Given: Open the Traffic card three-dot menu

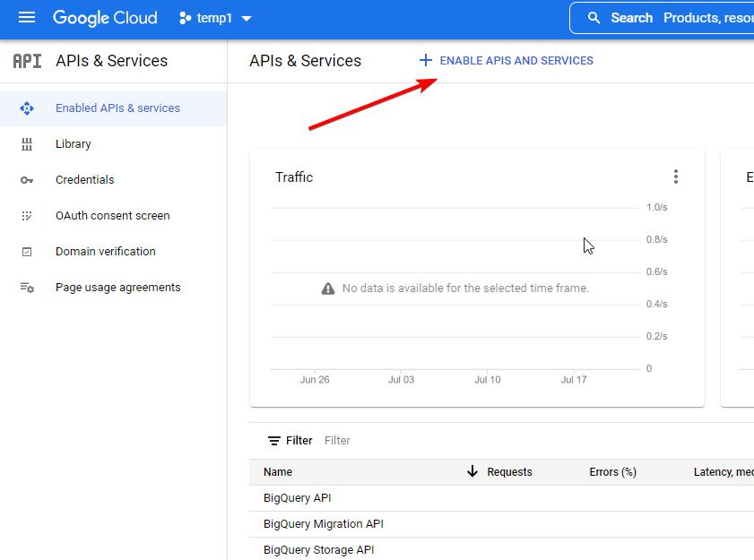Looking at the screenshot, I should 676,177.
